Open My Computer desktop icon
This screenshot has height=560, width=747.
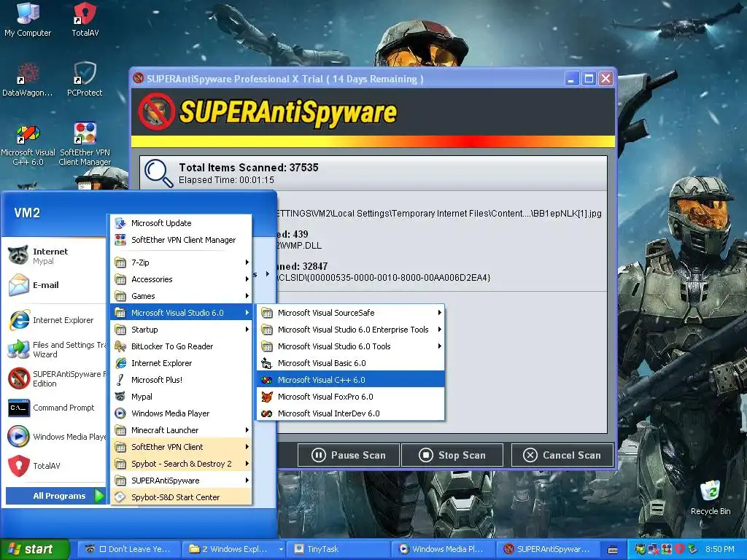(x=28, y=19)
